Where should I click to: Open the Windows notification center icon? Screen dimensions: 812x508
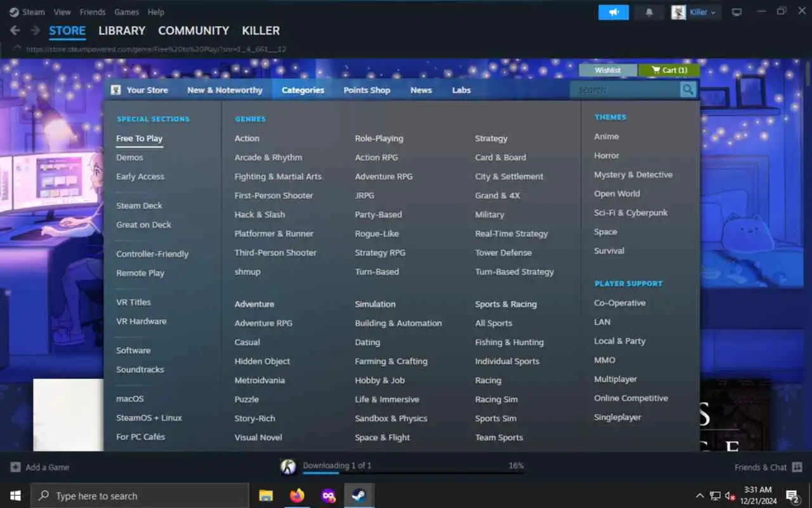click(792, 496)
